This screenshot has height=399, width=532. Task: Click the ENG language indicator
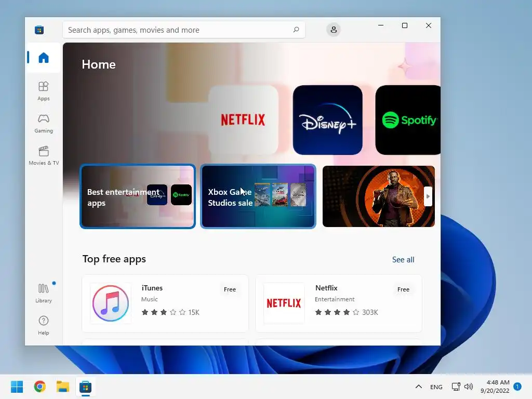(x=436, y=387)
